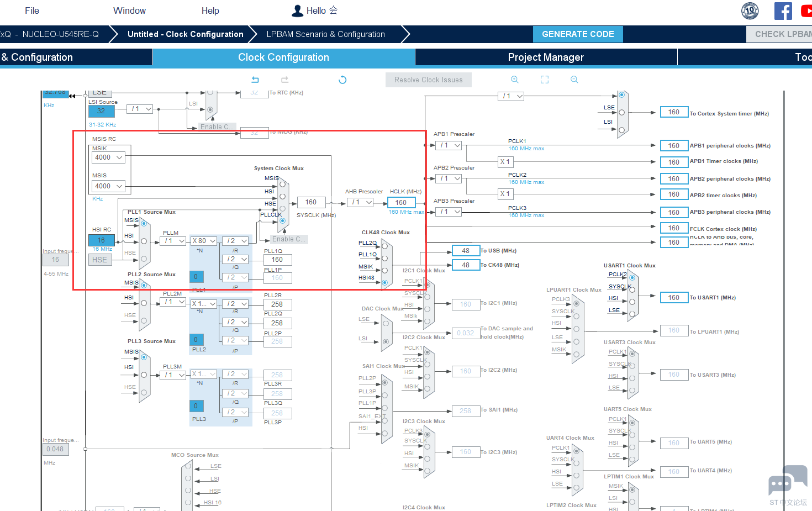
Task: Click the To CK48 (MHz) 48 field
Action: tap(466, 265)
